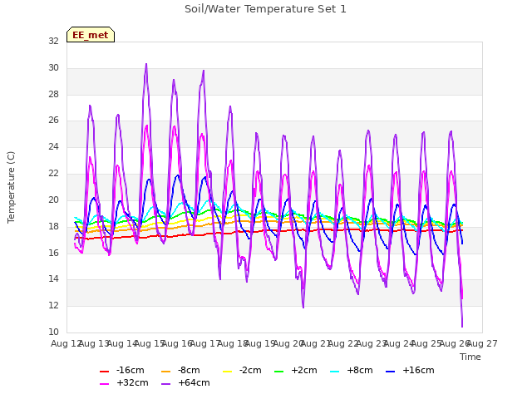The width and height of the screenshot is (532, 399).
Task: Toggle the +64cm legend entry
Action: click(185, 382)
